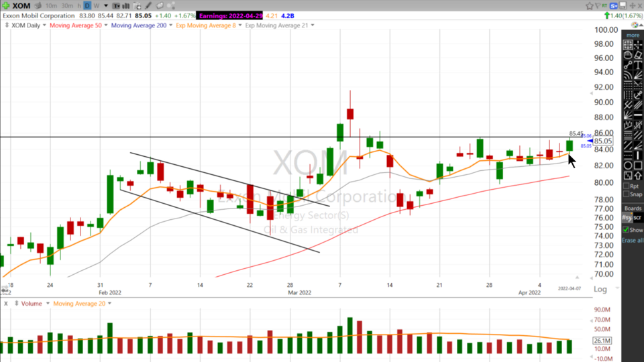Enable the Rpt checkbox
Screen dimensions: 644x362
626,186
